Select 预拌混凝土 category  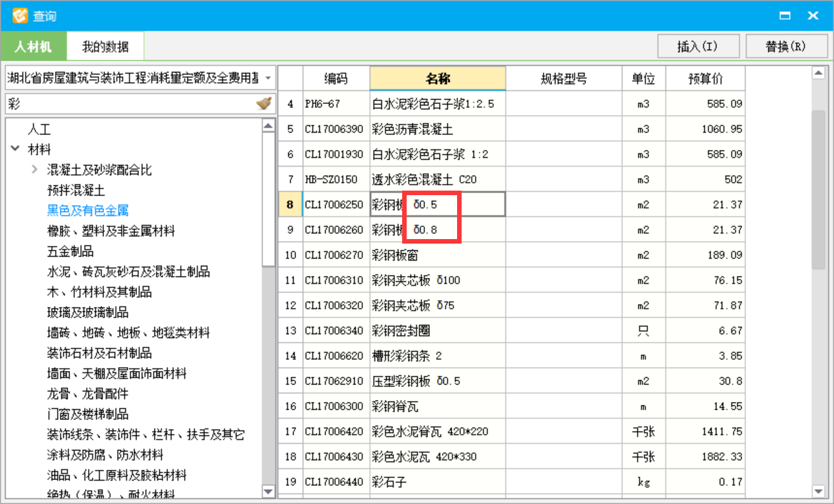coord(76,191)
